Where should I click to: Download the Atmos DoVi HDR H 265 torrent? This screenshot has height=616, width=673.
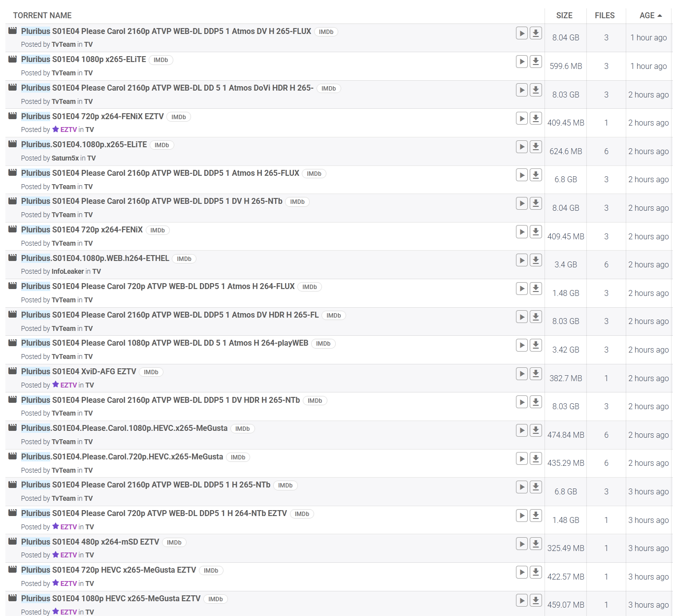536,90
